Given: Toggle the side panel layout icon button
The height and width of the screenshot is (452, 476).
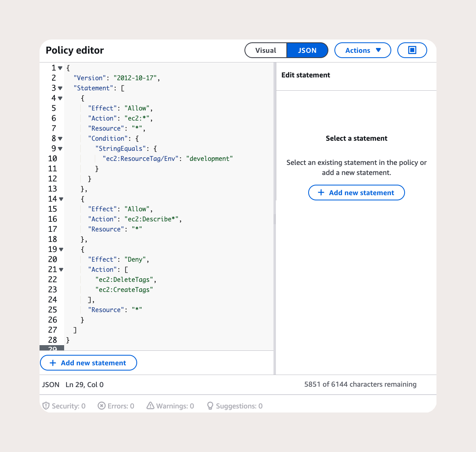Looking at the screenshot, I should [x=412, y=50].
